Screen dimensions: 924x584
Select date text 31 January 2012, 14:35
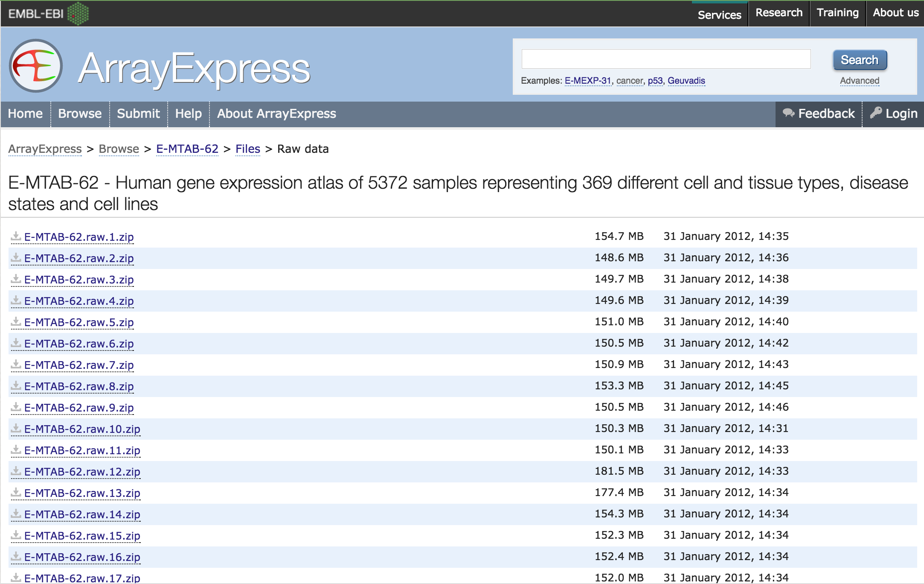pyautogui.click(x=726, y=236)
